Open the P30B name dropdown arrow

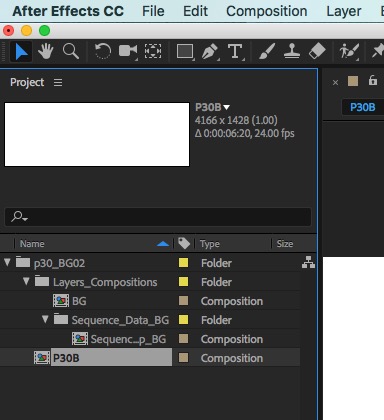pos(227,107)
